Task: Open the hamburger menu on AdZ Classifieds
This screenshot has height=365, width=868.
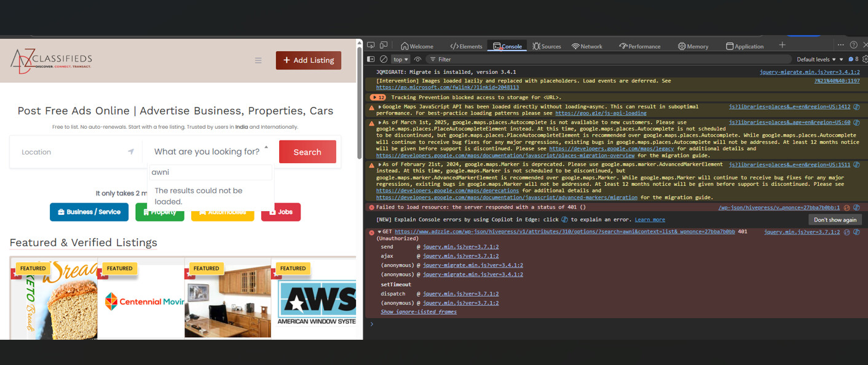Action: tap(258, 60)
